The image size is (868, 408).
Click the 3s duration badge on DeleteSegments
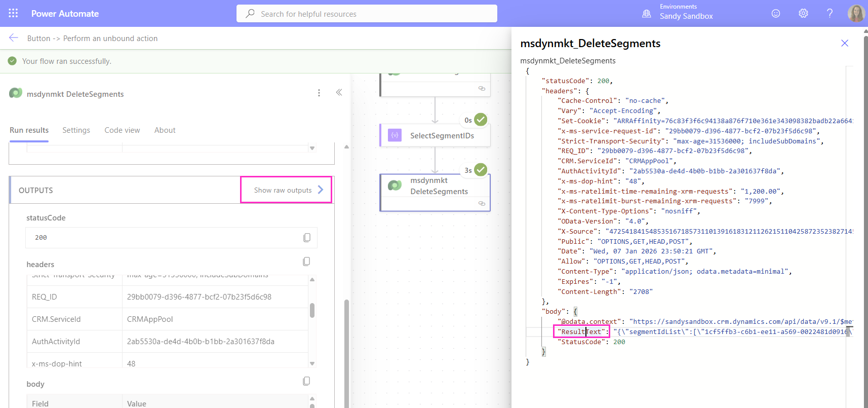pyautogui.click(x=468, y=170)
